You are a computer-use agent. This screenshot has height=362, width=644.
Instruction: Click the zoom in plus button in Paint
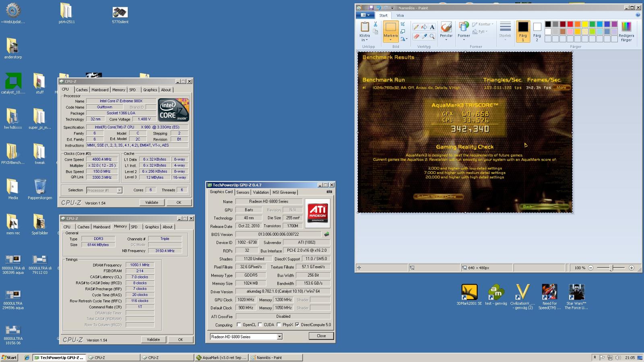pyautogui.click(x=632, y=268)
